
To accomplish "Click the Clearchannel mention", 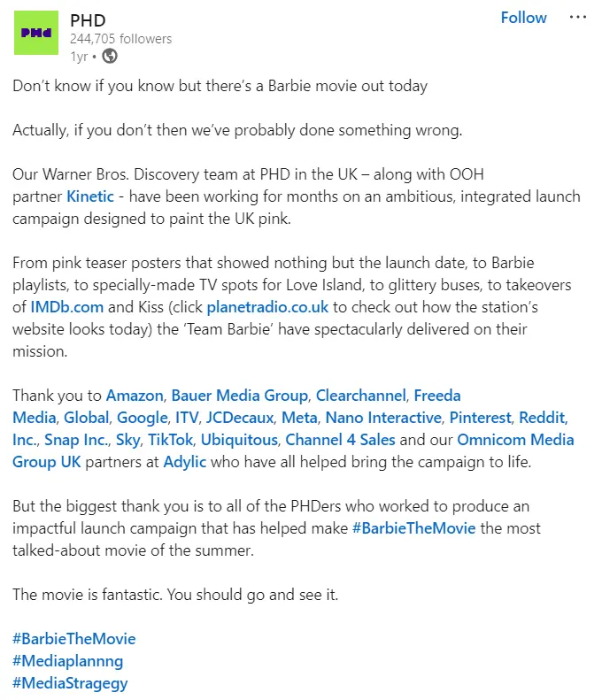I will point(360,395).
